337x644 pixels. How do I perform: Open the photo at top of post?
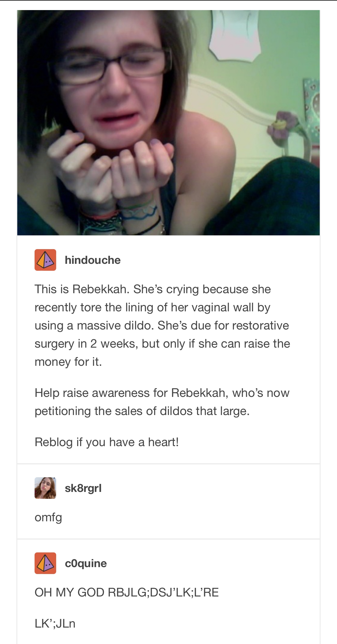pos(168,123)
